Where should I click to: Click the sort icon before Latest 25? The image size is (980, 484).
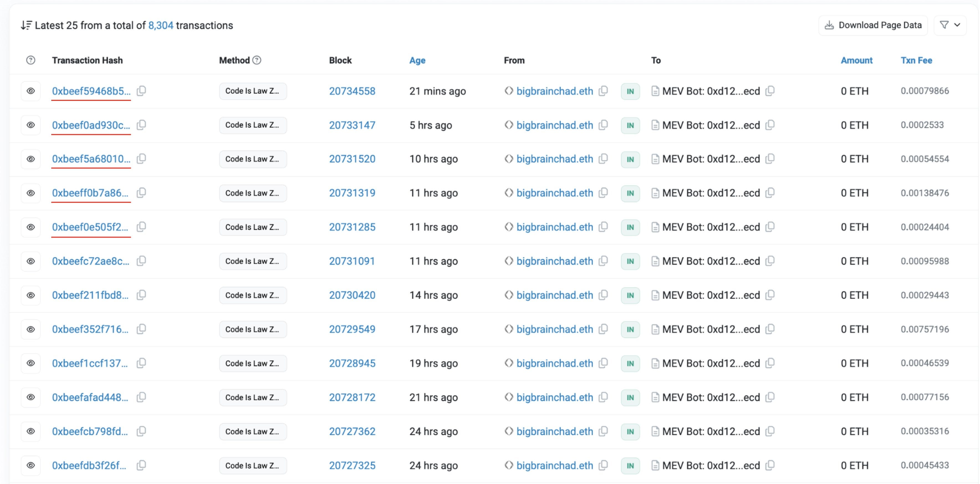coord(26,25)
